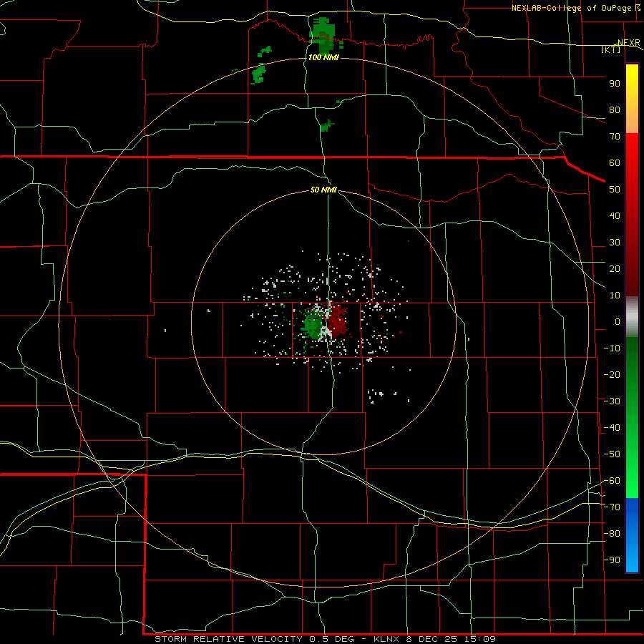Select the 100 NMI range ring label

click(x=323, y=57)
